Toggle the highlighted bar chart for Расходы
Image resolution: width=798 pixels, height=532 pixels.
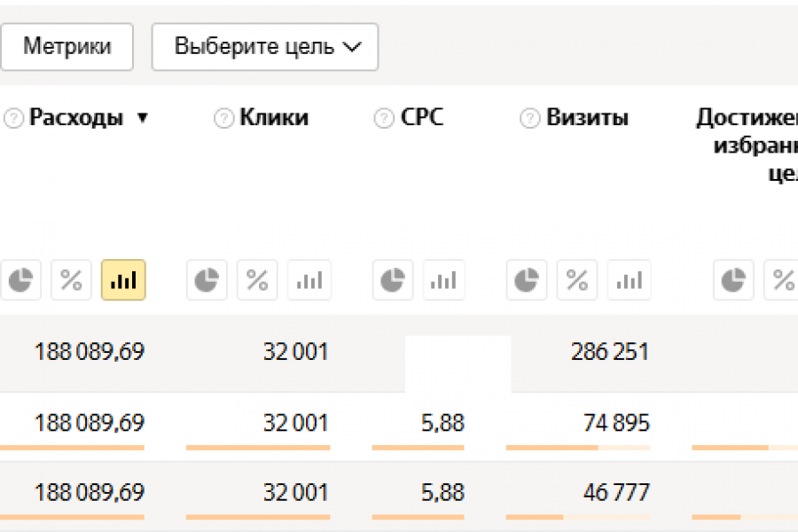(x=123, y=280)
